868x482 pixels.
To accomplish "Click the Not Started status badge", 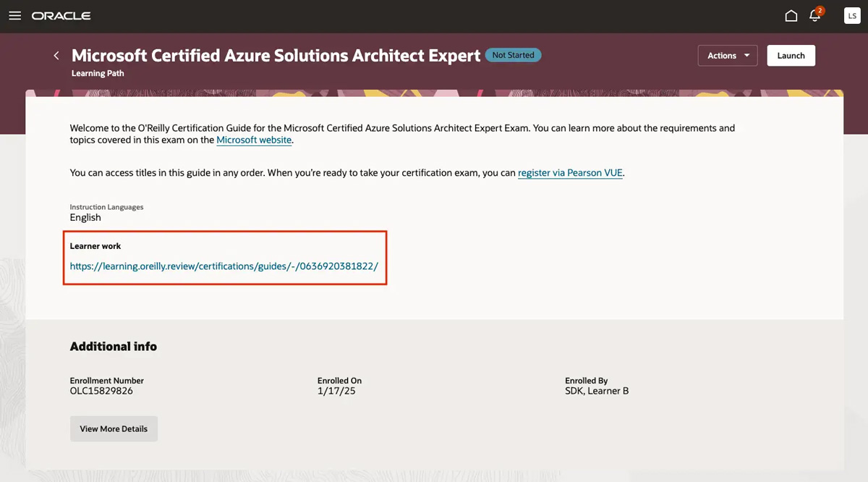I will tap(513, 55).
